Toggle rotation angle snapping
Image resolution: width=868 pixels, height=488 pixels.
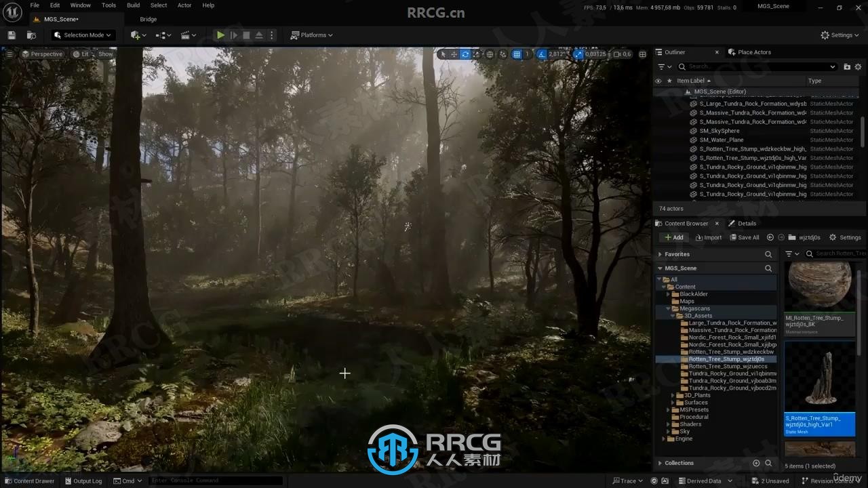tap(542, 54)
